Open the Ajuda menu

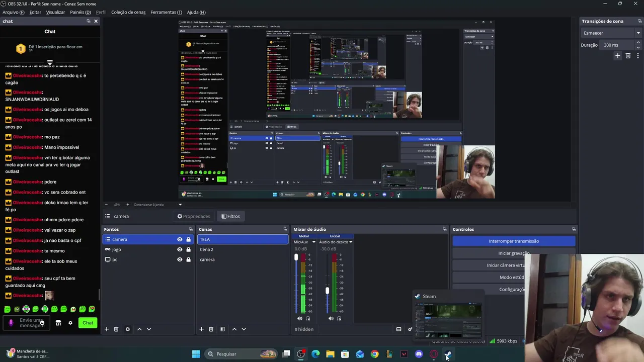click(196, 12)
